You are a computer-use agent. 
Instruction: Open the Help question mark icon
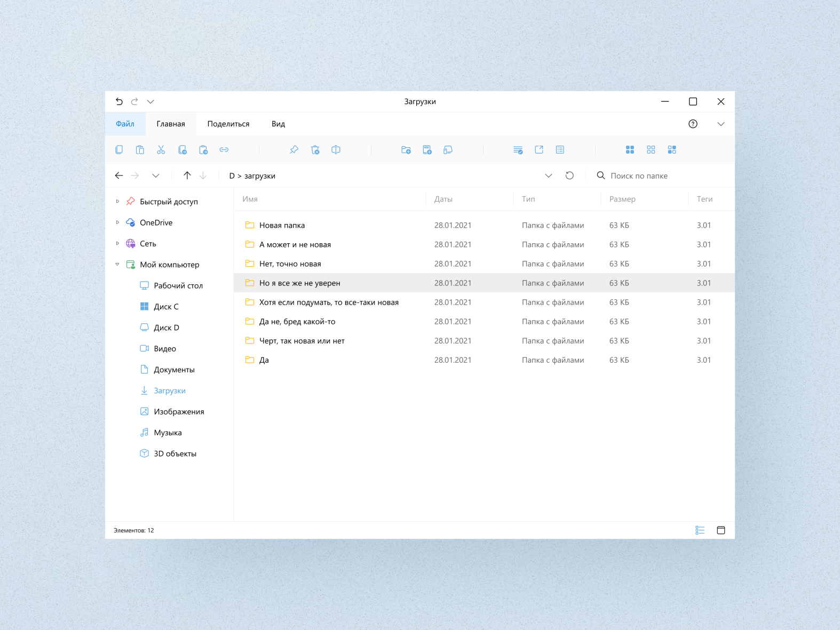[693, 124]
